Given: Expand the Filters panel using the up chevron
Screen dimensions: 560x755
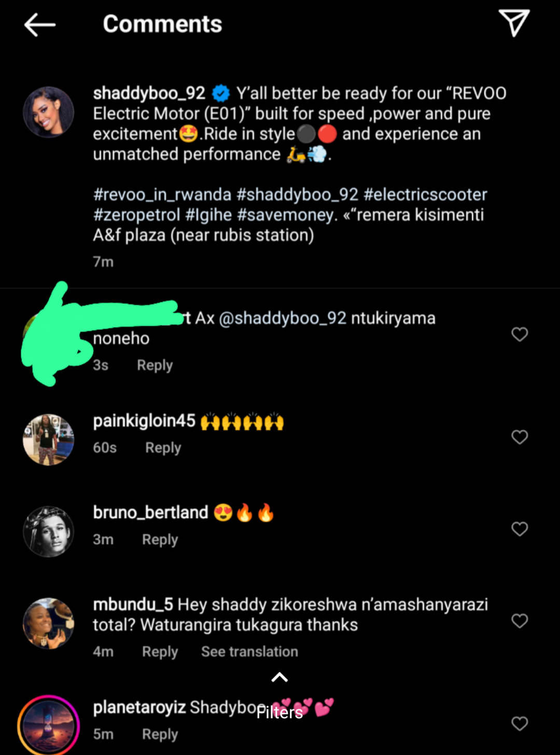Looking at the screenshot, I should [x=279, y=677].
